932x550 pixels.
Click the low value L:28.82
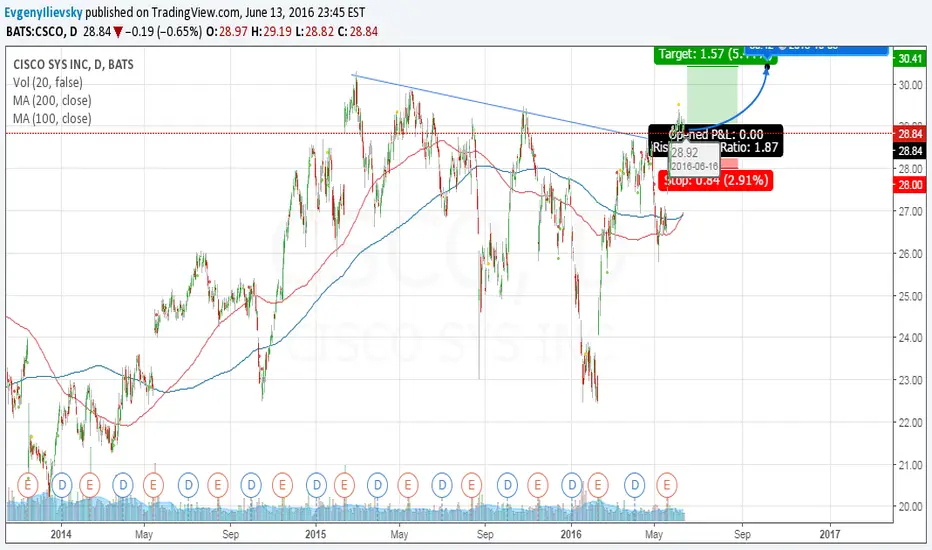(314, 32)
